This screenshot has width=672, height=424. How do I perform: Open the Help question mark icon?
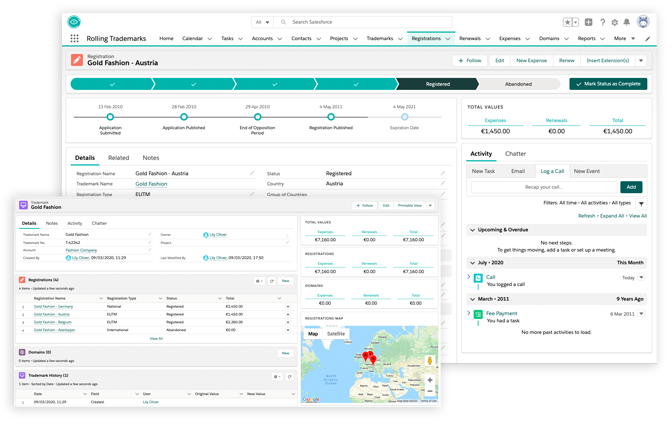603,22
